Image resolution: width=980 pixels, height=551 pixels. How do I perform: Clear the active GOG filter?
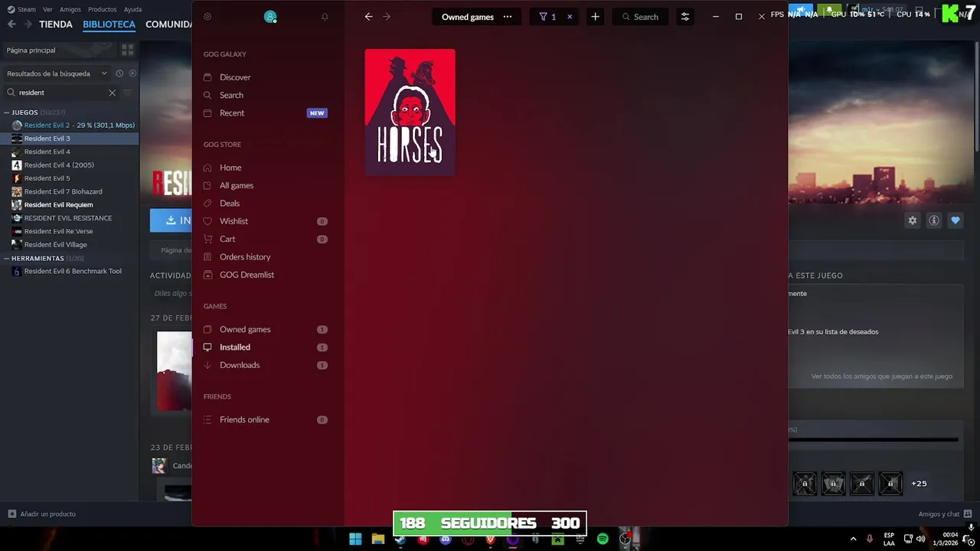[570, 17]
